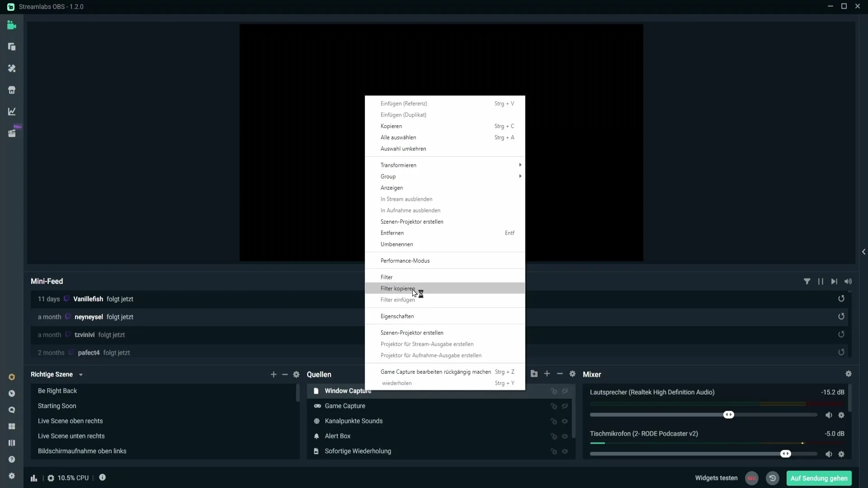Replay the Vanillefish follow alert
The image size is (868, 488).
(841, 299)
